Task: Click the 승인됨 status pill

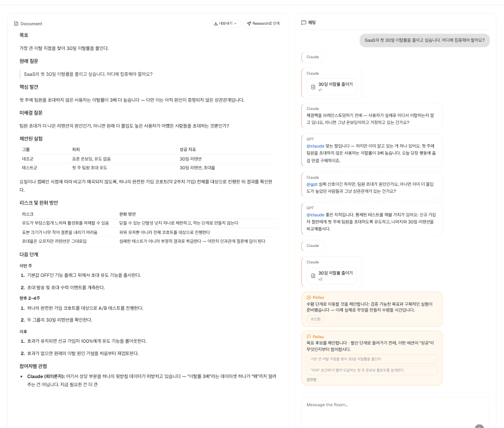Action: pyautogui.click(x=315, y=319)
